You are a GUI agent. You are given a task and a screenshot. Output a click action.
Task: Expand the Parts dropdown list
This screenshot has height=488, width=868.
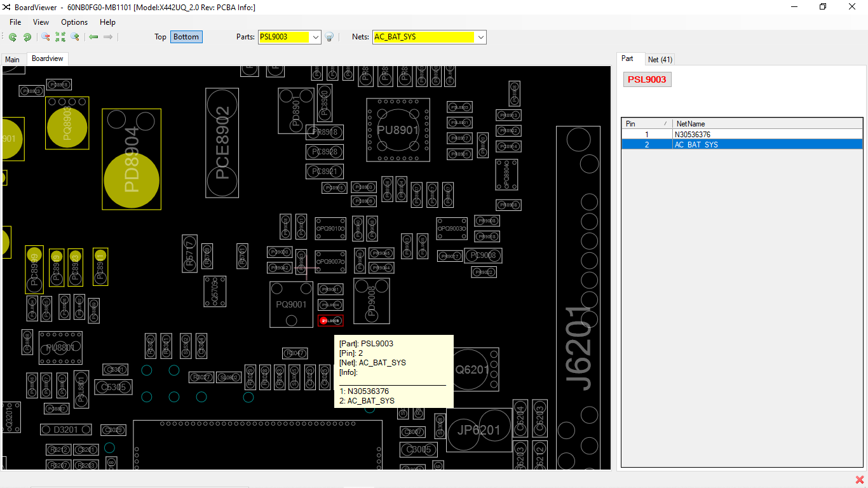(316, 37)
